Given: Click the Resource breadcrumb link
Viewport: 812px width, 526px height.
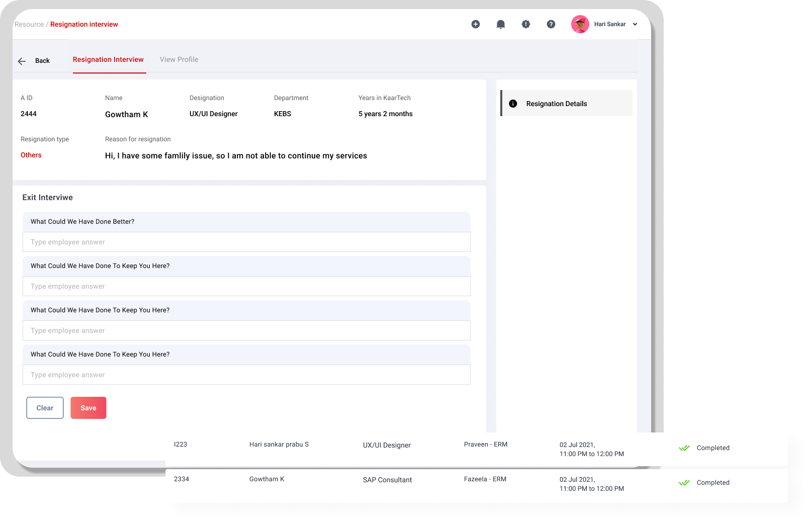Looking at the screenshot, I should [x=29, y=24].
